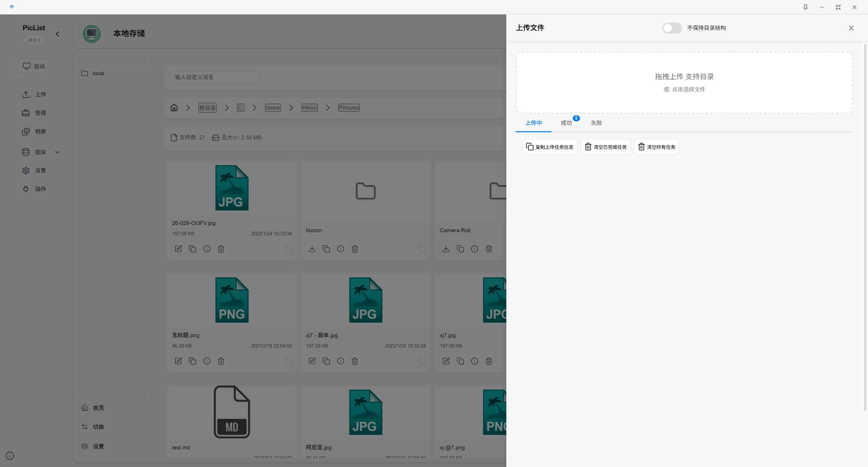This screenshot has width=868, height=467.
Task: Click the info icon for Camera Roll
Action: [475, 249]
